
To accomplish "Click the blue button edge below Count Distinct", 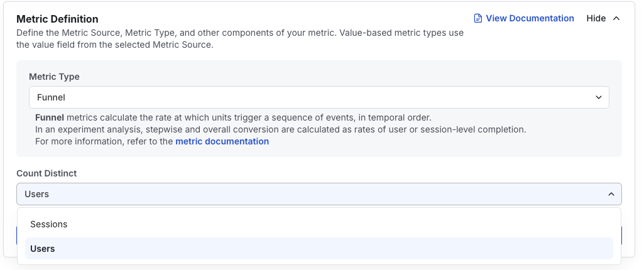I will 17,235.
